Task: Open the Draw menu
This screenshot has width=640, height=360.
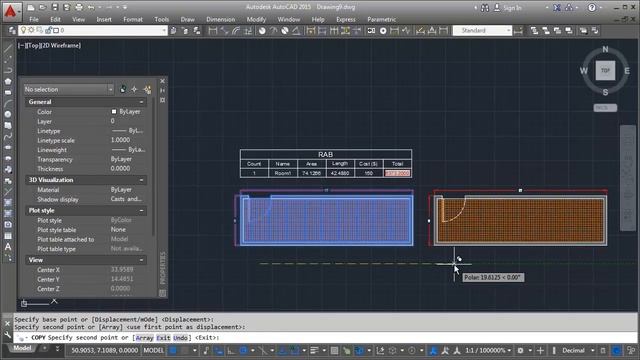Action: point(187,19)
